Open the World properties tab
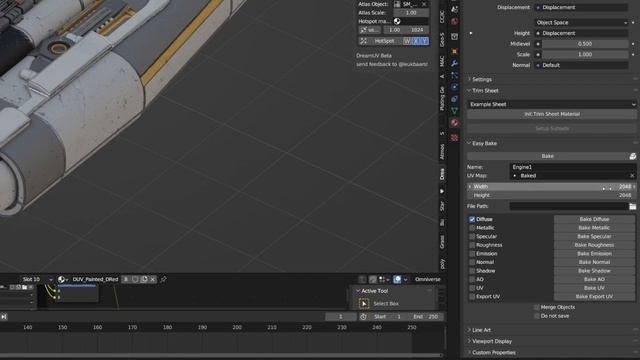 (454, 21)
